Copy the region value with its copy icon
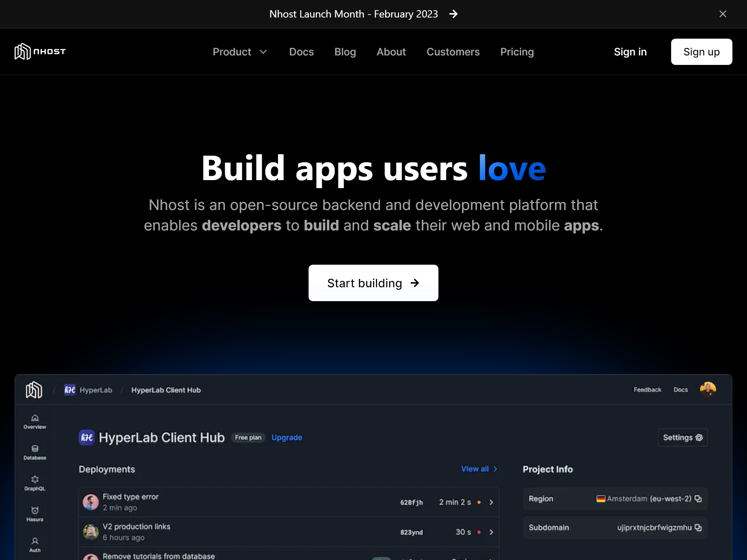The height and width of the screenshot is (560, 747). pos(698,498)
